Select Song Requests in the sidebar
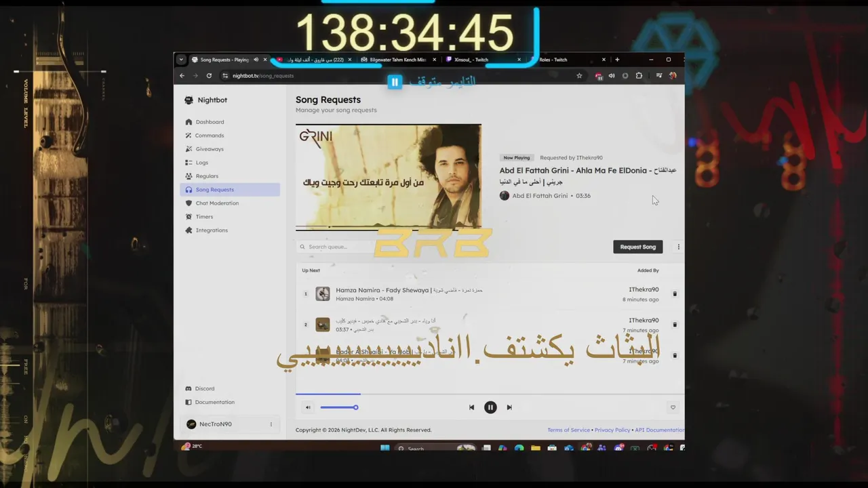 [x=230, y=190]
